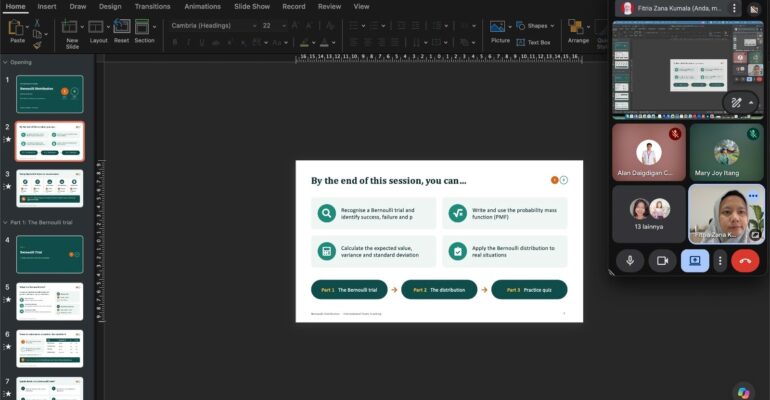
Task: Open the Slide Show tab
Action: click(252, 6)
